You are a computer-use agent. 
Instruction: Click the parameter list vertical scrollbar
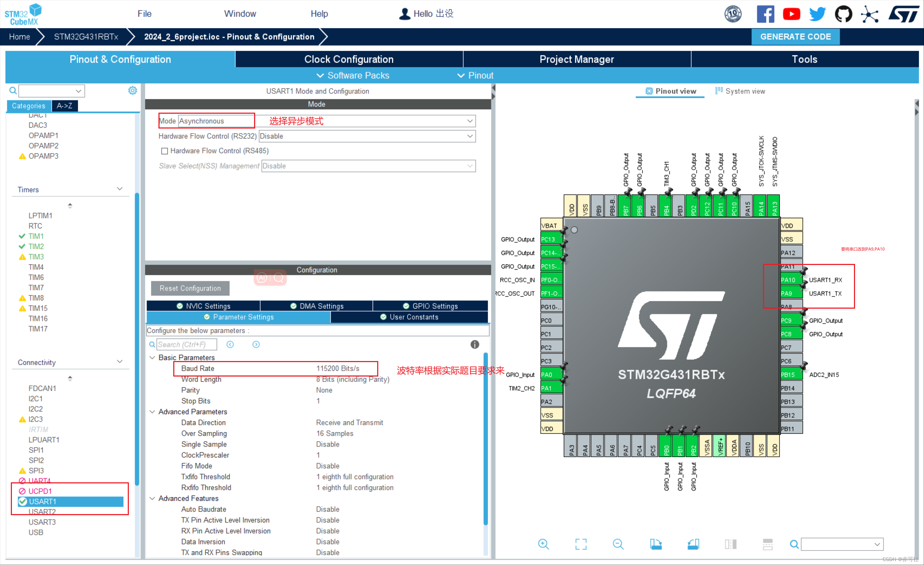point(485,438)
